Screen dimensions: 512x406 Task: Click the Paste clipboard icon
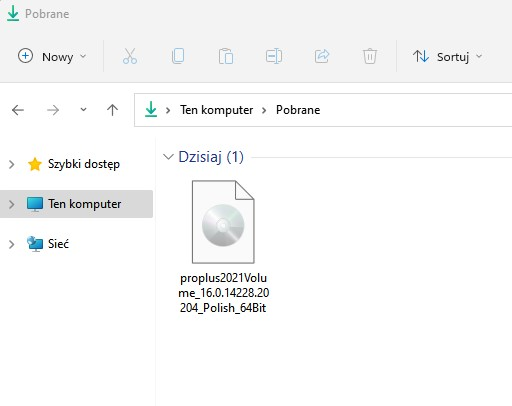click(226, 56)
